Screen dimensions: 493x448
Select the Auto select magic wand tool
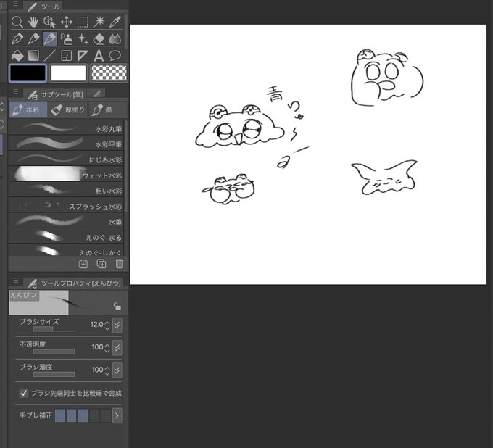tap(99, 22)
